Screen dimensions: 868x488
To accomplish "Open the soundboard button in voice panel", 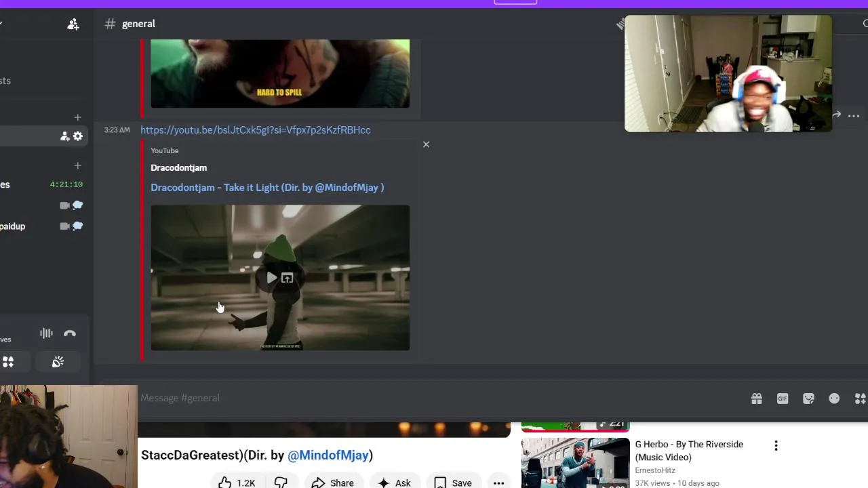I will [58, 362].
